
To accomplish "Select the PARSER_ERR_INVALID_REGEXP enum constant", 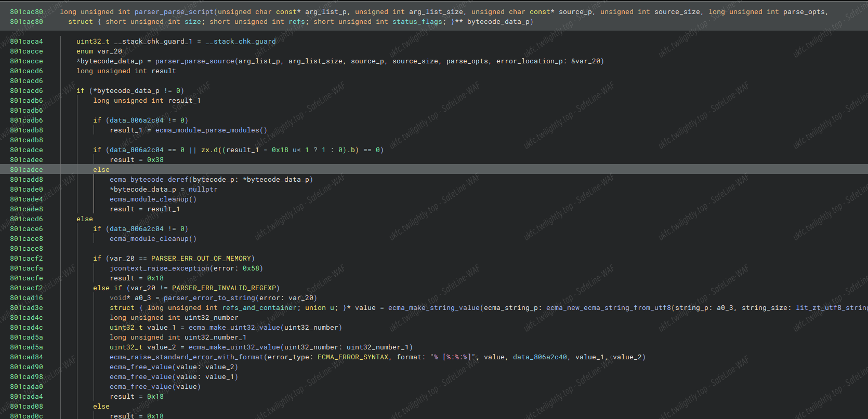I will pyautogui.click(x=224, y=288).
